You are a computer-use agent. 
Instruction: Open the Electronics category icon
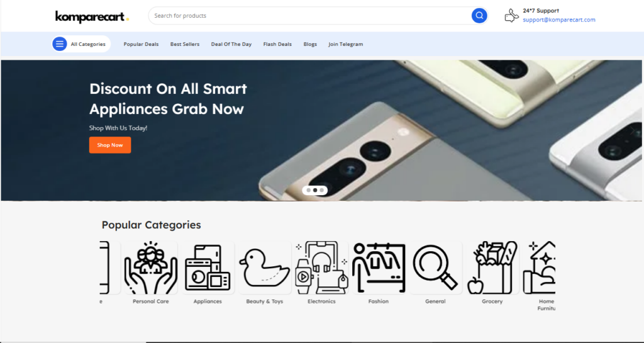pos(321,268)
